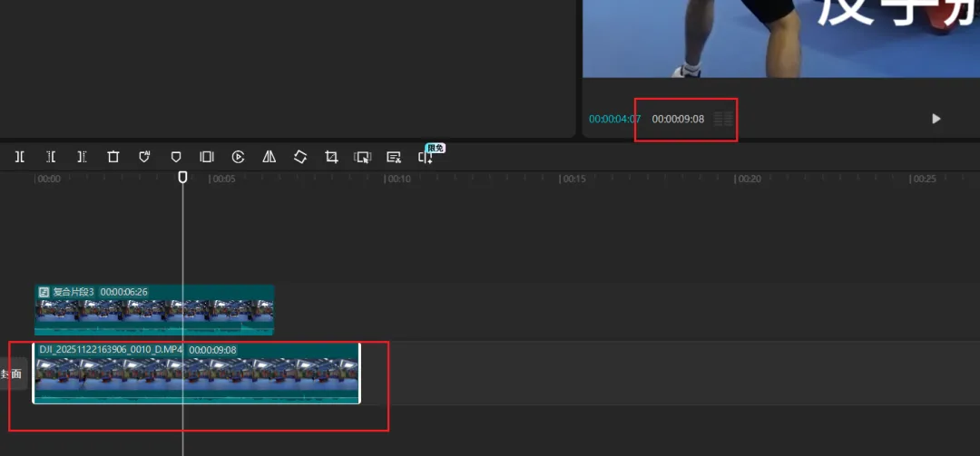Click the 00:00 mark on the ruler
Image resolution: width=980 pixels, height=456 pixels.
point(49,179)
